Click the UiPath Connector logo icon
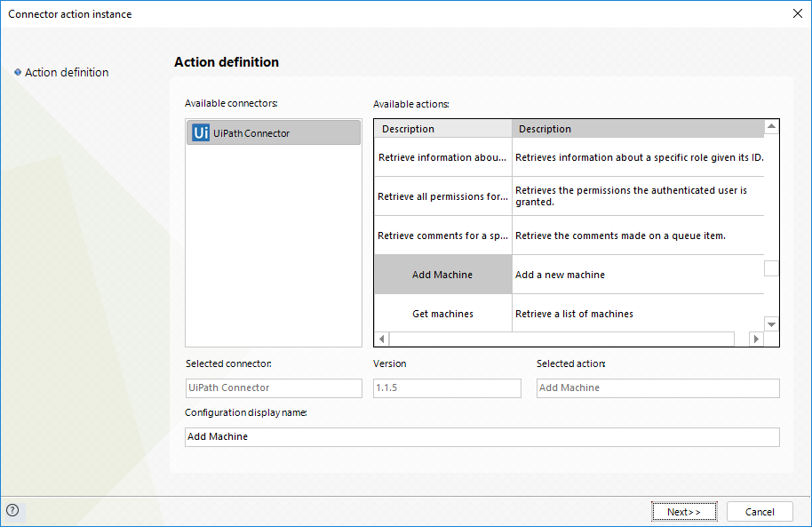This screenshot has width=812, height=527. [x=201, y=132]
